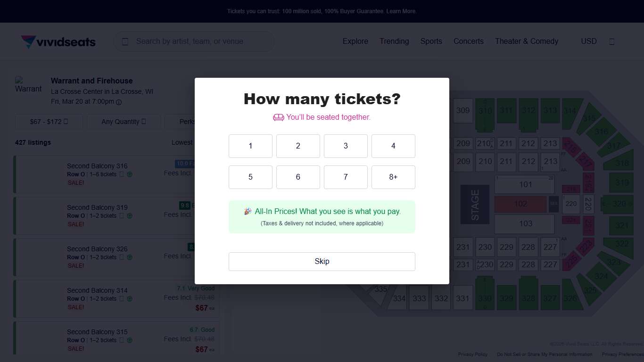Open the Concerts menu
Viewport: 644px width, 362px height.
[468, 41]
